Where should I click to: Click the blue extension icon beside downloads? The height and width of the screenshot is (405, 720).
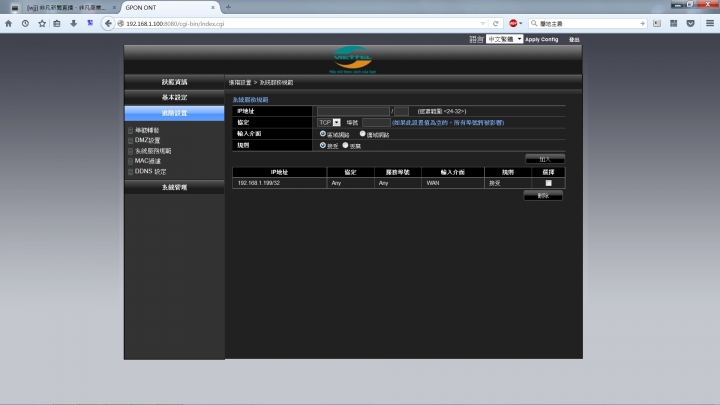(x=90, y=23)
